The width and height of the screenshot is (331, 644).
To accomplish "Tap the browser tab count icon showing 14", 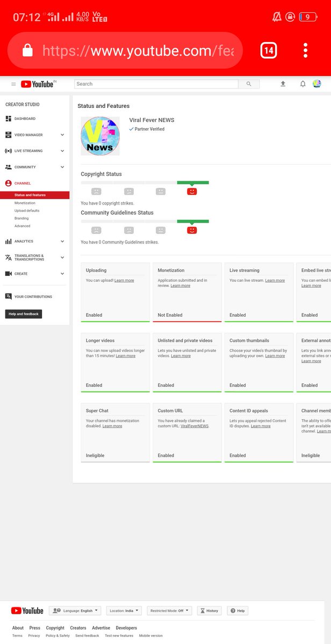I will coord(269,50).
